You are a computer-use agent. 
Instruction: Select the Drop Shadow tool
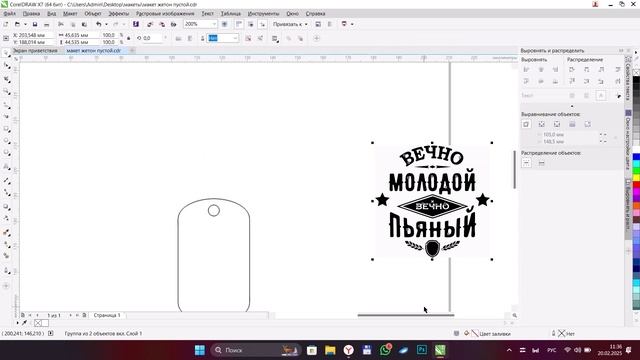pos(6,207)
